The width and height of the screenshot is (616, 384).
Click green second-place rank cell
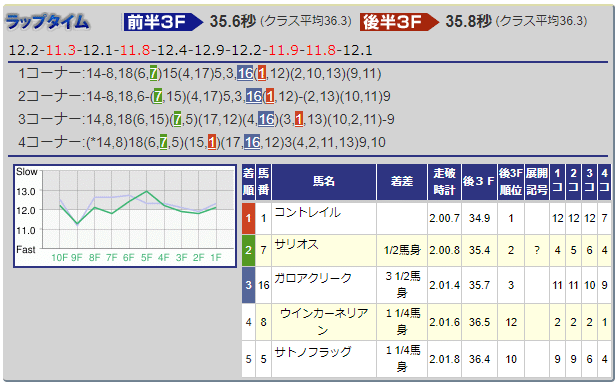pyautogui.click(x=248, y=250)
